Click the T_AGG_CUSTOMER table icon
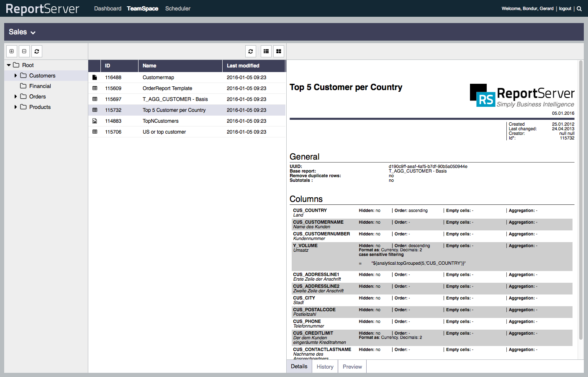Image resolution: width=588 pixels, height=377 pixels. point(95,99)
